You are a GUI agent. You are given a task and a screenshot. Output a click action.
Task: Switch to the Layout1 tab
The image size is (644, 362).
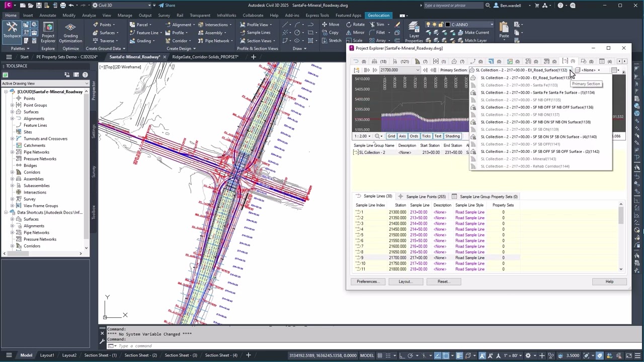(47, 355)
